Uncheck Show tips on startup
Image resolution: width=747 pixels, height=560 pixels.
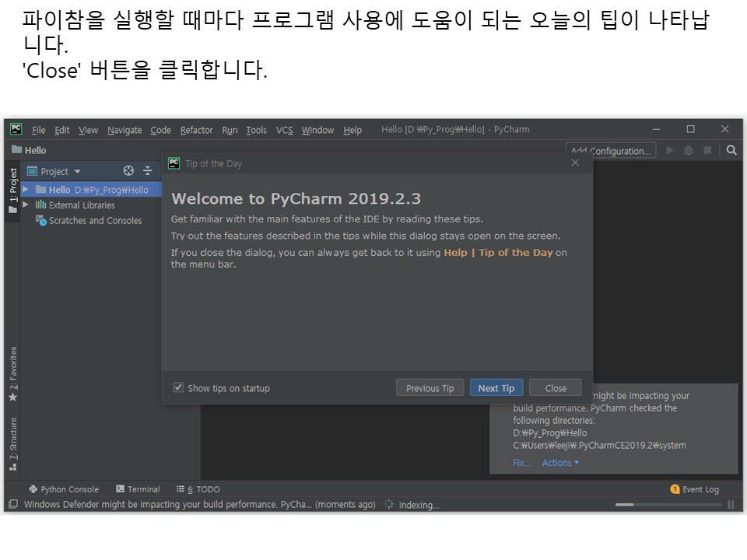coord(179,387)
